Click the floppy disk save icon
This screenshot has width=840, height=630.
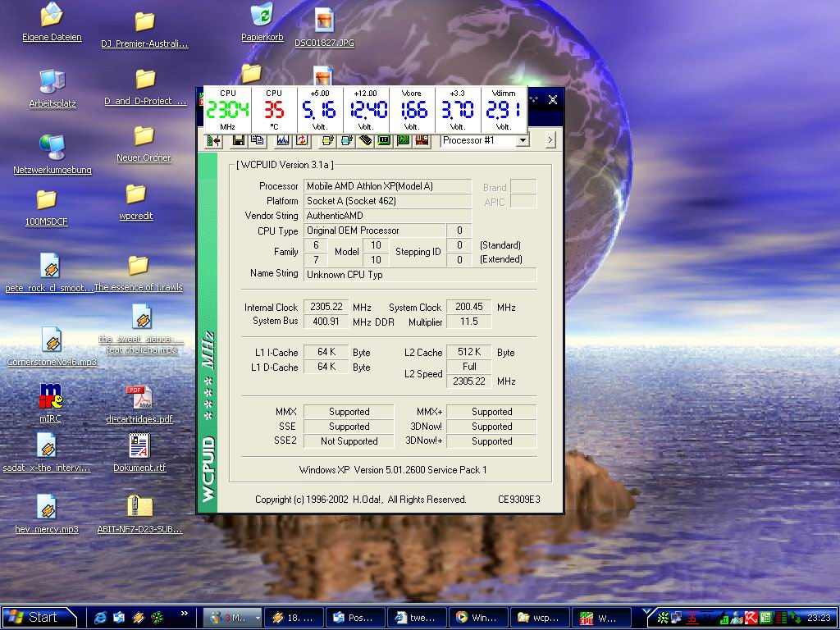[239, 140]
